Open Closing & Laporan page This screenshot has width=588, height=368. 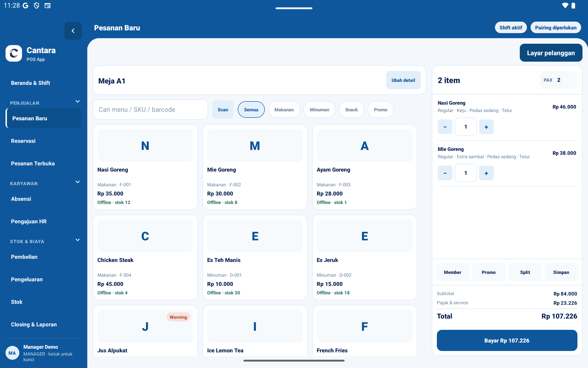tap(44, 325)
